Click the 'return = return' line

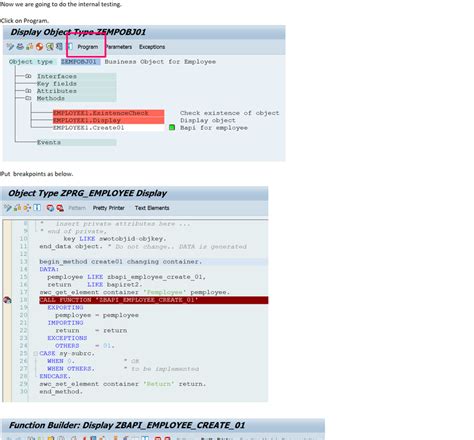(91, 330)
